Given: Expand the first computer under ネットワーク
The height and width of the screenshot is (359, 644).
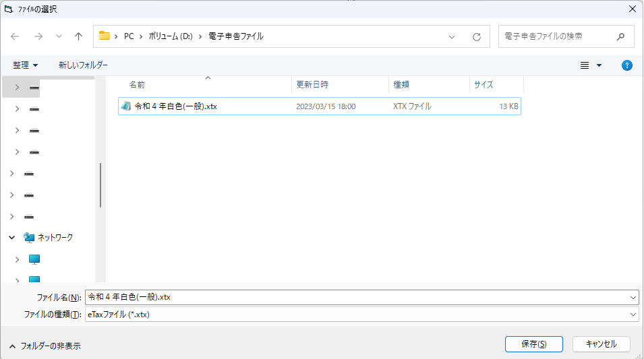Looking at the screenshot, I should [x=18, y=259].
